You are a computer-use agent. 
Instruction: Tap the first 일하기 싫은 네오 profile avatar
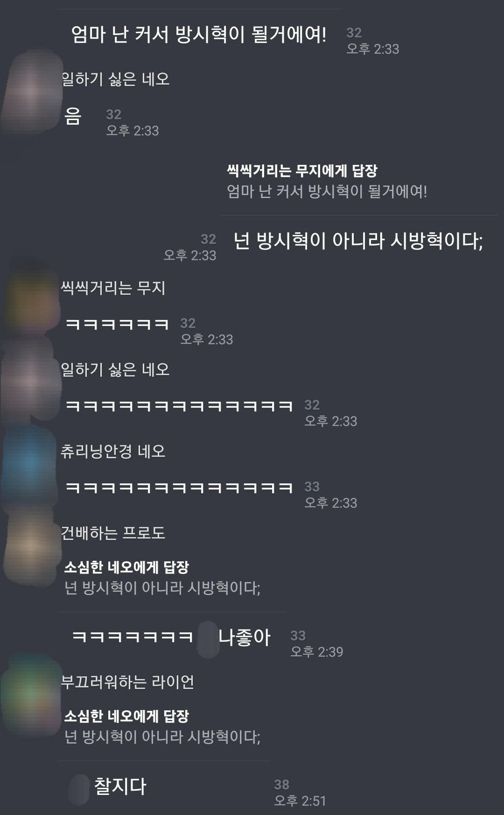32,92
